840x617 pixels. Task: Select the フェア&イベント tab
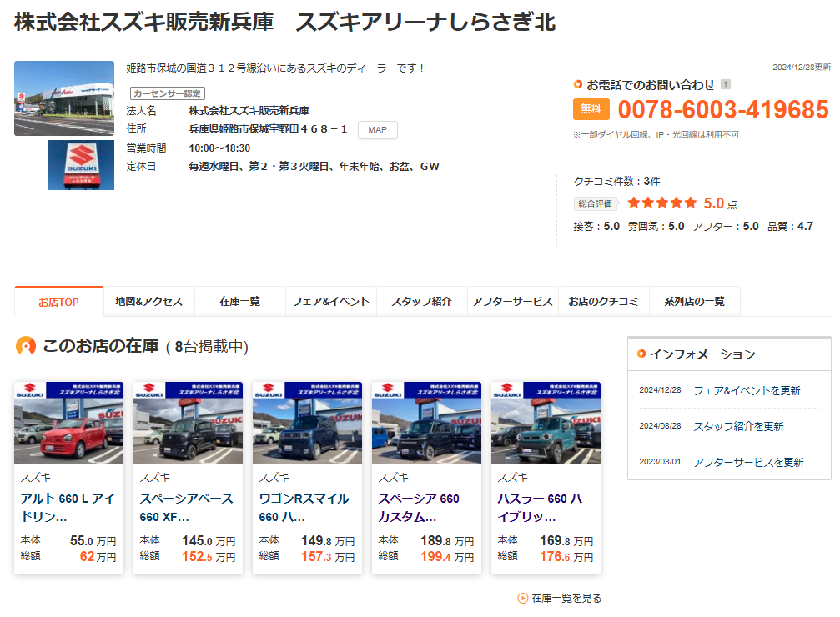point(330,302)
